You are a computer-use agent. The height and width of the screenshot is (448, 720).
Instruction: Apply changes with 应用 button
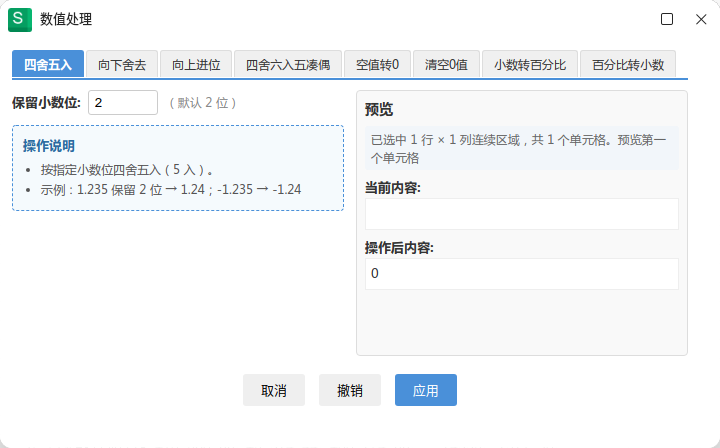[x=426, y=390]
